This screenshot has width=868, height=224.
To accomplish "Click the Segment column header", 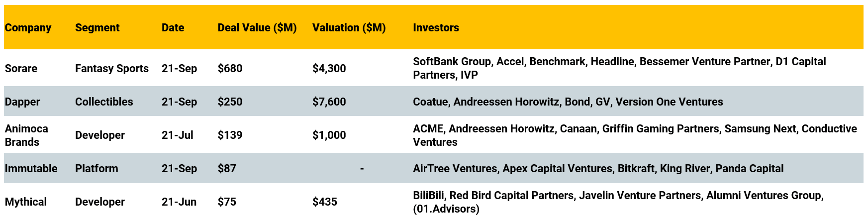I will (97, 28).
